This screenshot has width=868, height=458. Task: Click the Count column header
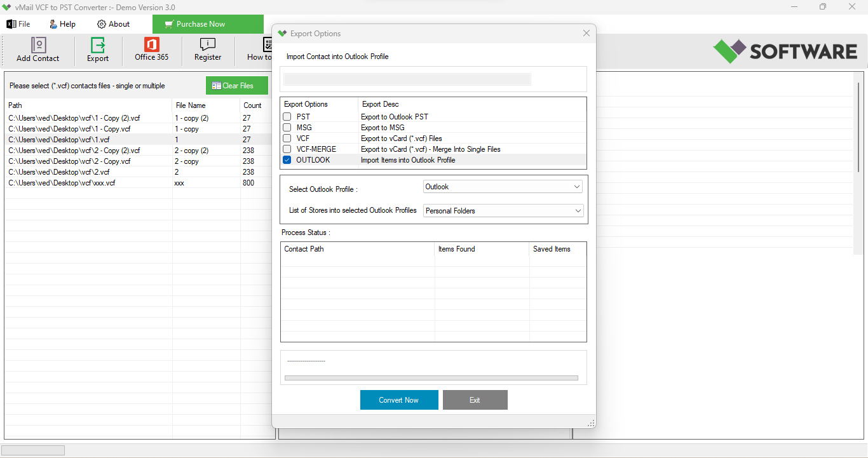[x=256, y=105]
